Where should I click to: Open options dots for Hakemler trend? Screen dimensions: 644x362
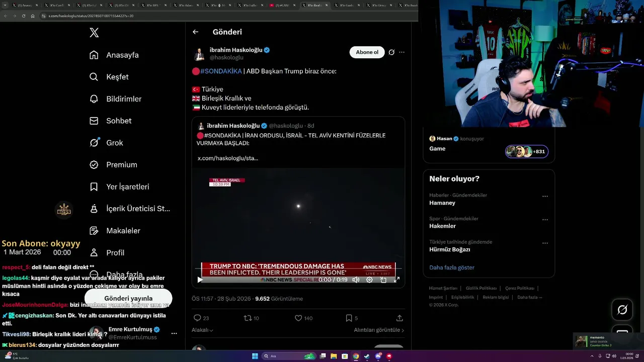[x=545, y=220]
